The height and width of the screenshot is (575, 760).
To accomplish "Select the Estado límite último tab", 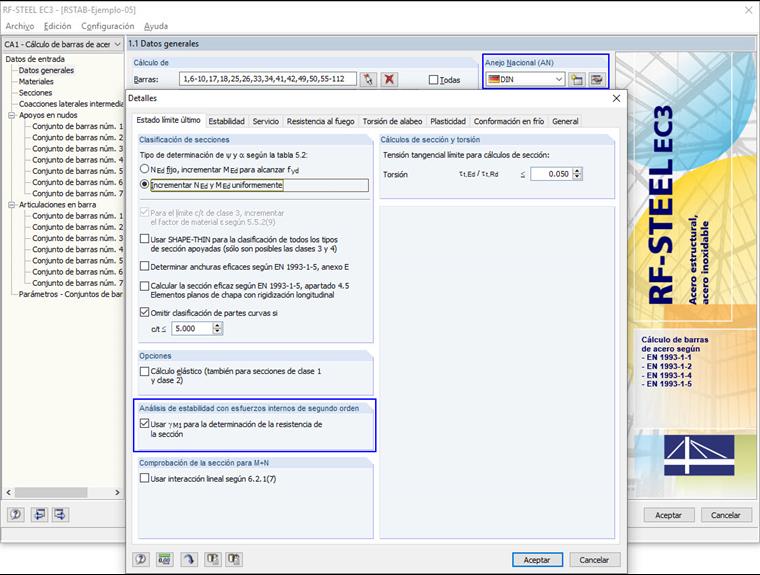I will click(x=168, y=120).
